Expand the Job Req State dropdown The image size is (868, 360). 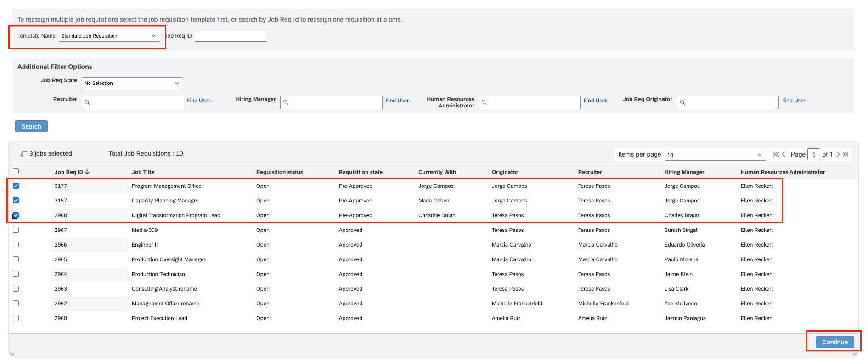[132, 83]
